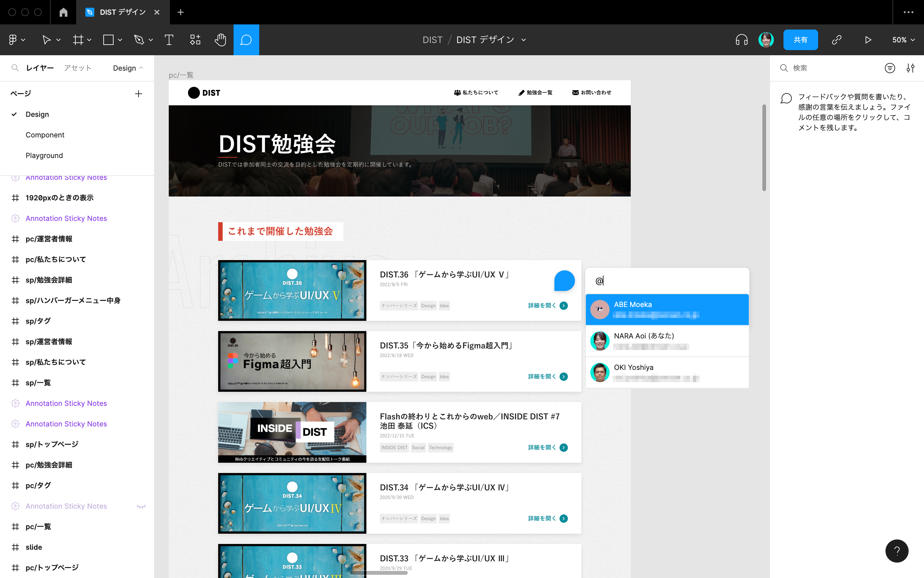Close the DIST デザイン tab

coord(157,12)
